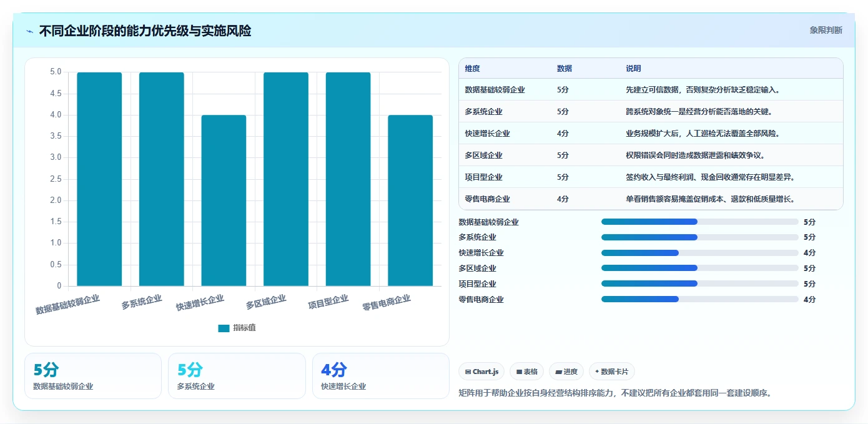Click the 多系统企业 bar in the chart
Screen dimensions: 868x424
pos(162,179)
